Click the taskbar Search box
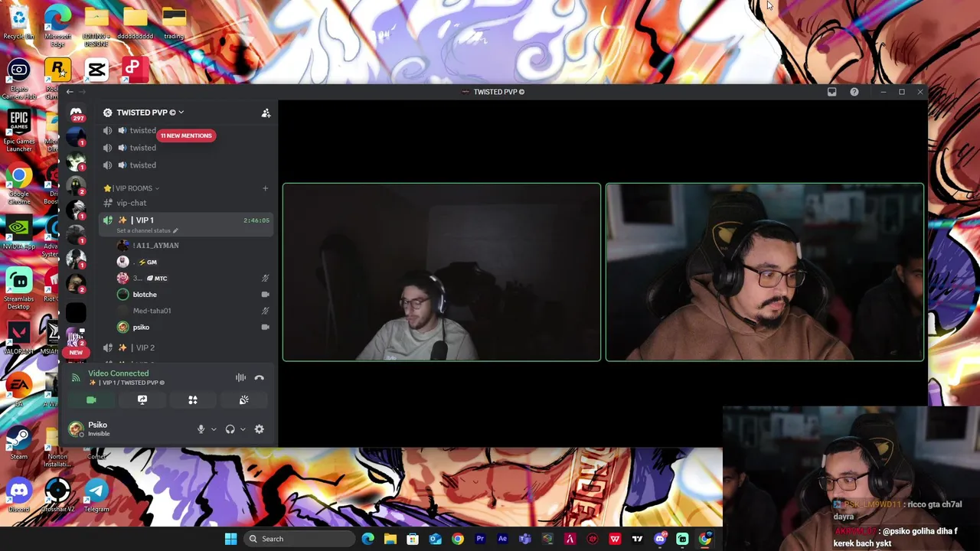Image resolution: width=980 pixels, height=551 pixels. [x=300, y=539]
